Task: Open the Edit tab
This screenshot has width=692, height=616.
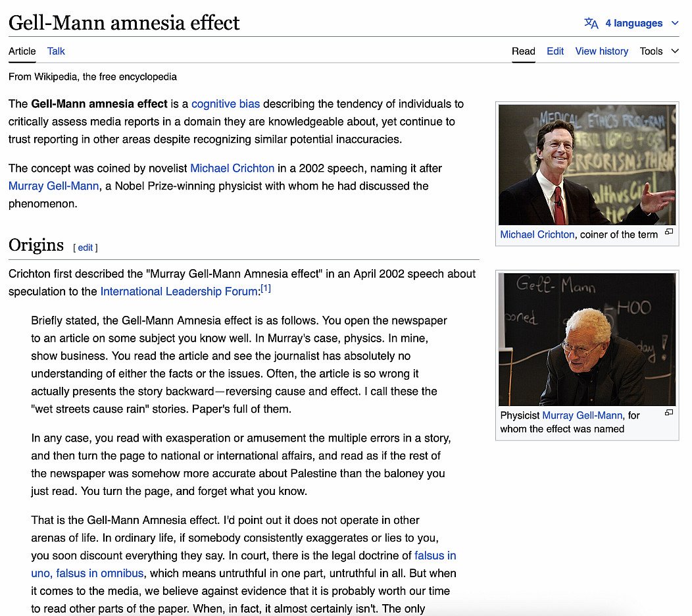Action: 555,51
